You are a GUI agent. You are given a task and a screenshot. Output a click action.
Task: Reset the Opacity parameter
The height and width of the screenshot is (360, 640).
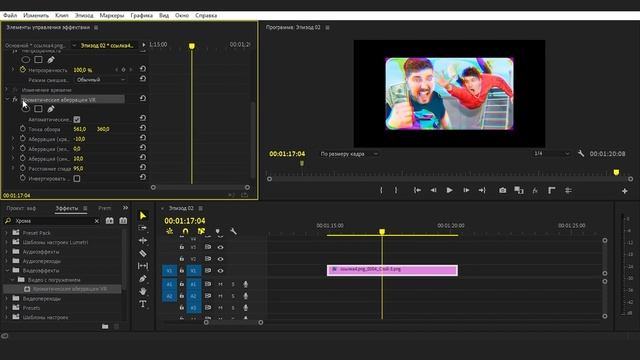142,69
